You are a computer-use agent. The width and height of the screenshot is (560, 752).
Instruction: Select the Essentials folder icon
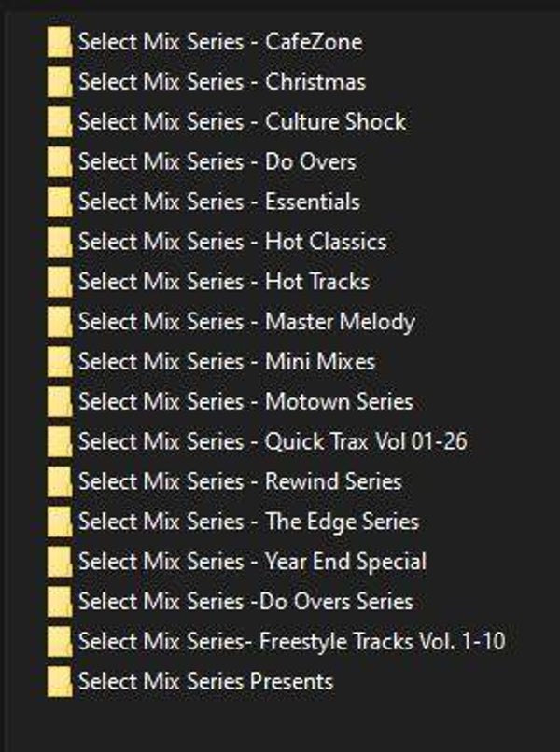pos(60,202)
